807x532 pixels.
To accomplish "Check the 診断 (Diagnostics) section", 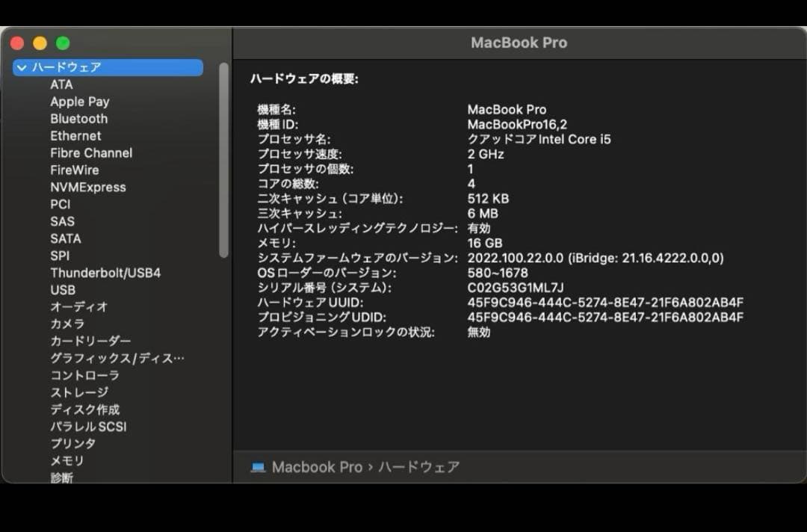I will click(x=61, y=478).
